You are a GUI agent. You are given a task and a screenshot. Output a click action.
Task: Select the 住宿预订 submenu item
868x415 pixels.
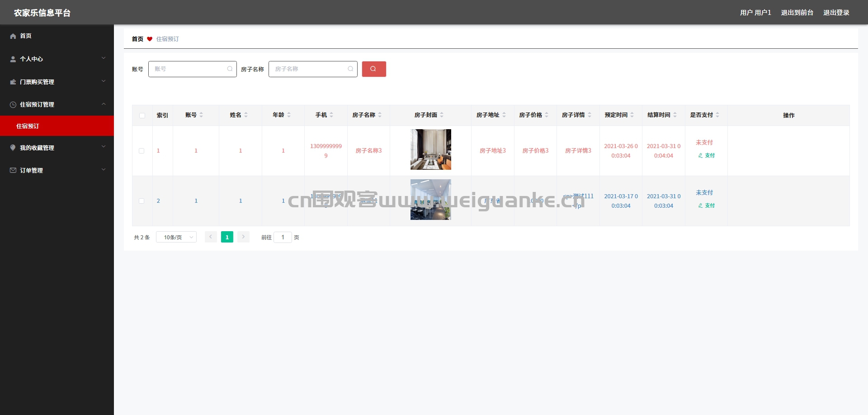[57, 126]
